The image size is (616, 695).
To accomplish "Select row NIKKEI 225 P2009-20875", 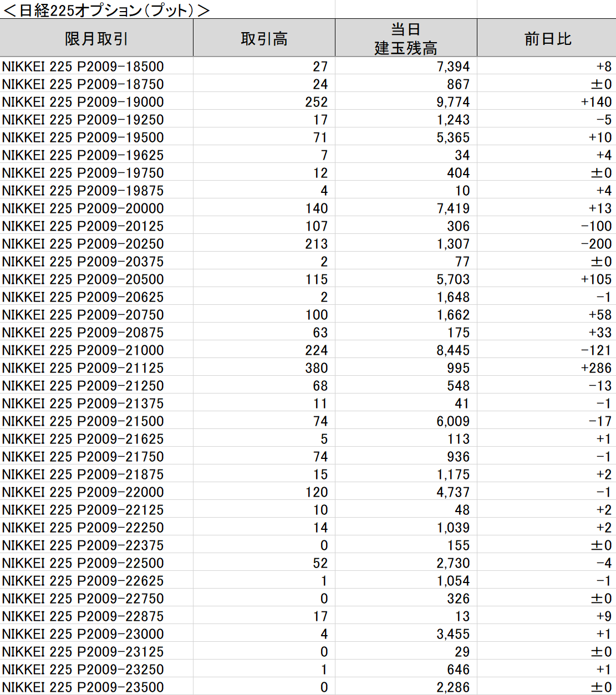I will tap(308, 332).
